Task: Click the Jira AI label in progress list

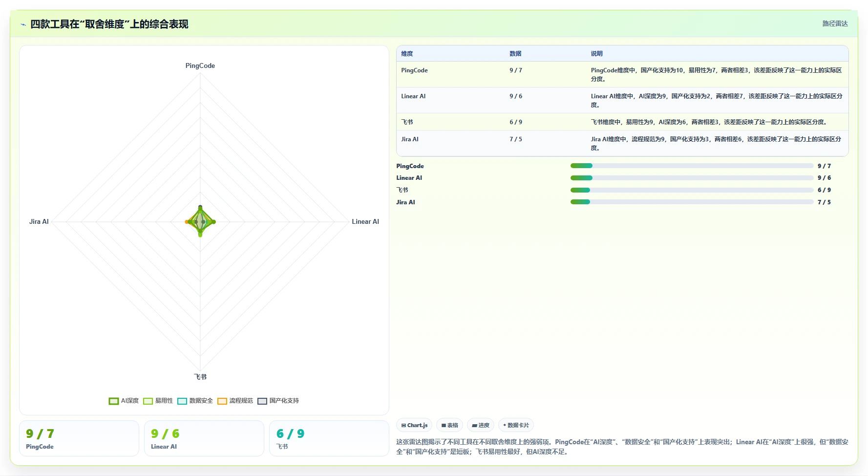Action: [x=406, y=202]
